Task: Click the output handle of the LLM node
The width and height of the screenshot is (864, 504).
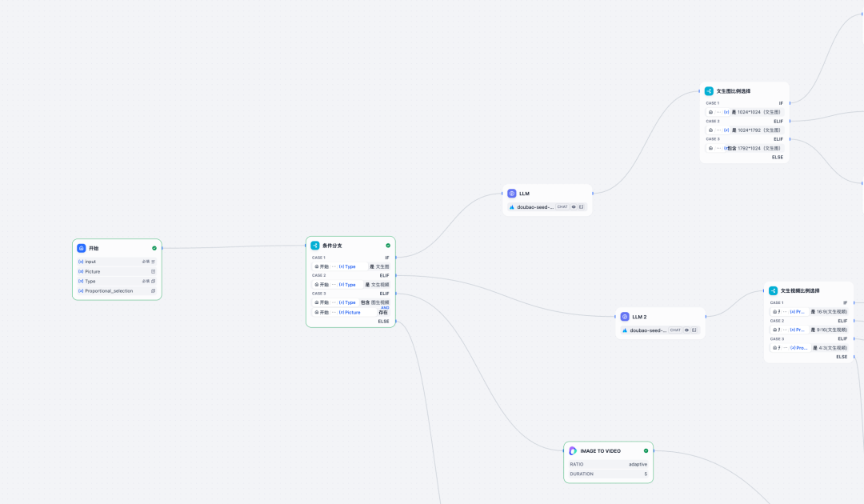Action: (x=593, y=193)
